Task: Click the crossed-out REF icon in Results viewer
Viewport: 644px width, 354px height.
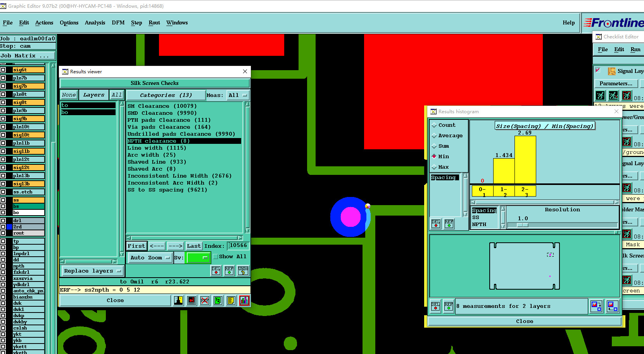Action: [205, 300]
